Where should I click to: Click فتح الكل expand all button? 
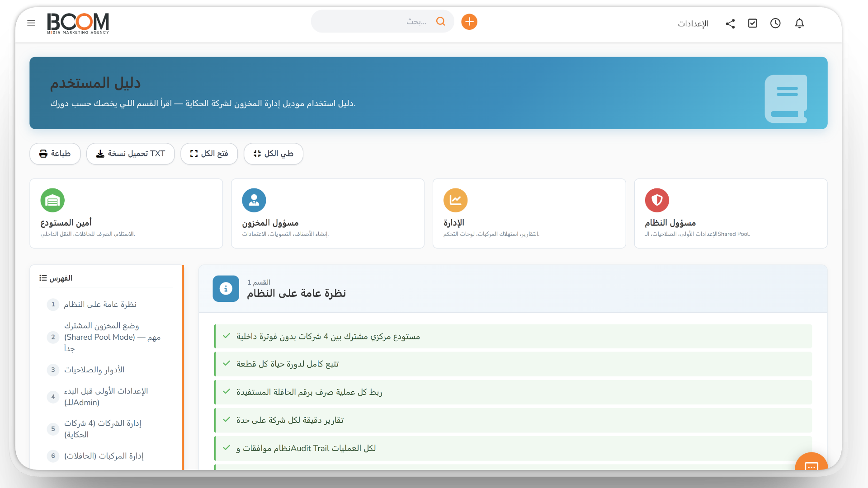[x=209, y=154]
